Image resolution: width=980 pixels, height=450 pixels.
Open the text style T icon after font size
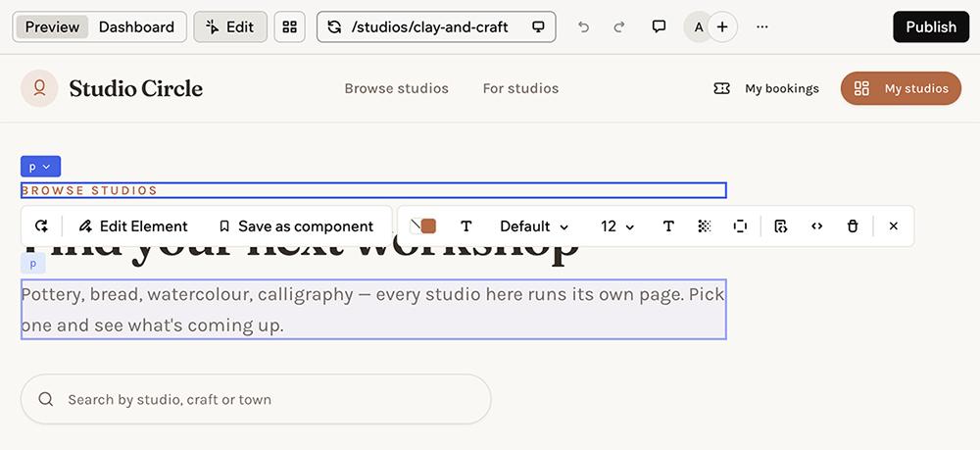[x=668, y=226]
